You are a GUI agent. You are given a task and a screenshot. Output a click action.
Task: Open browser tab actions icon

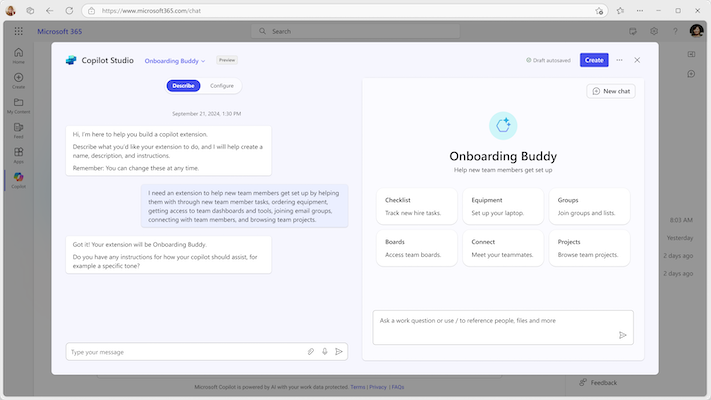[30, 10]
